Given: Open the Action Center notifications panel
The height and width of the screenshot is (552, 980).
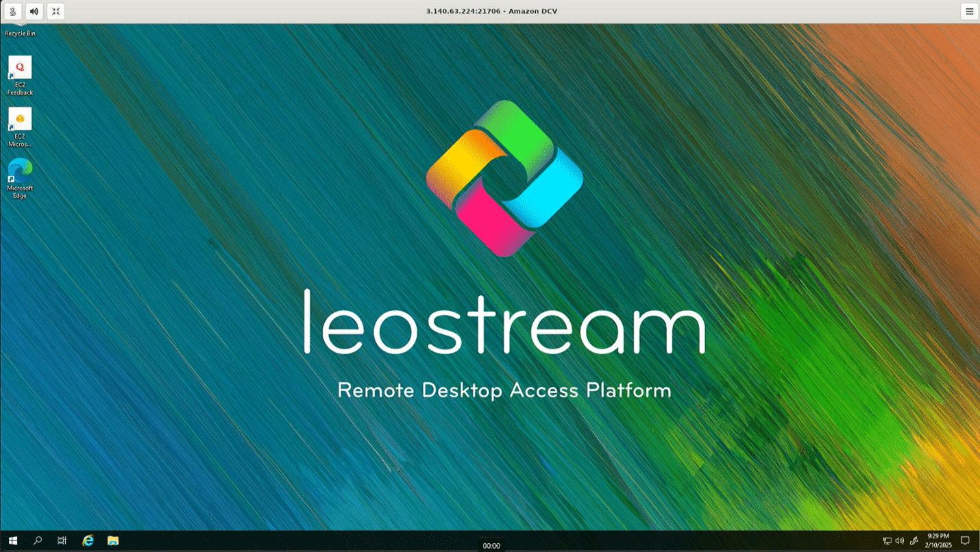Looking at the screenshot, I should point(965,541).
